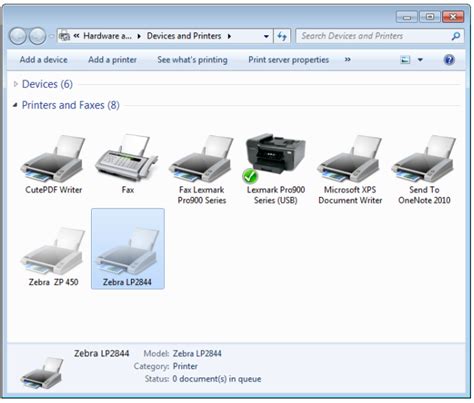Screen dimensions: 474x403
Task: Open the address bar history dropdown
Action: (266, 36)
